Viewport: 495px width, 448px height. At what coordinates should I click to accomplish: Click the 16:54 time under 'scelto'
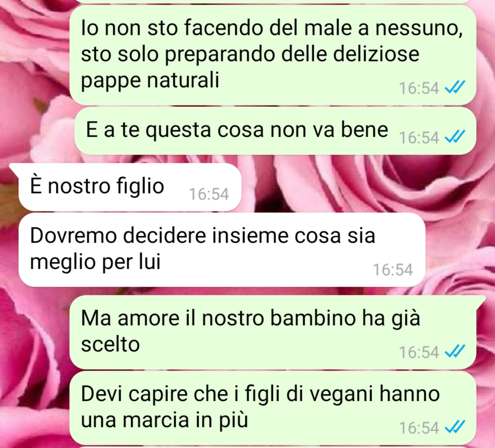click(419, 352)
